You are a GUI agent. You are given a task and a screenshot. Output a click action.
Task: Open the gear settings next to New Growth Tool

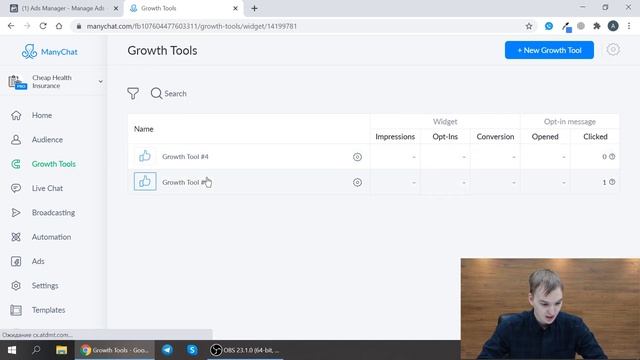point(613,50)
